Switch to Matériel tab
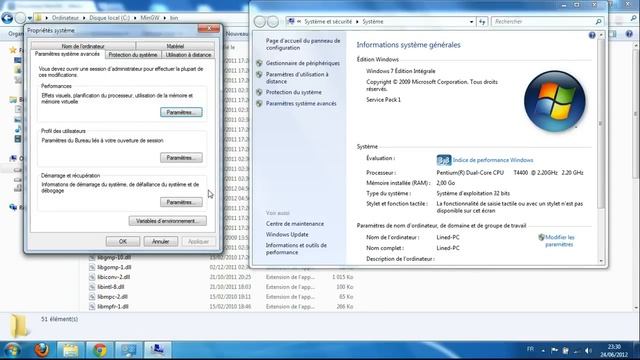This screenshot has width=640, height=360. 175,46
